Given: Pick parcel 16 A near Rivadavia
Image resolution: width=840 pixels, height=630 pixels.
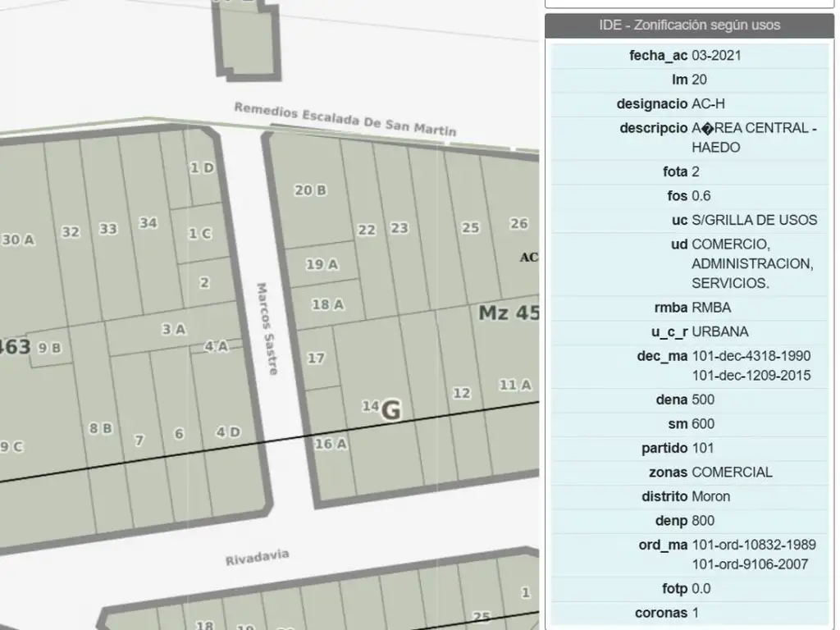Looking at the screenshot, I should [331, 444].
